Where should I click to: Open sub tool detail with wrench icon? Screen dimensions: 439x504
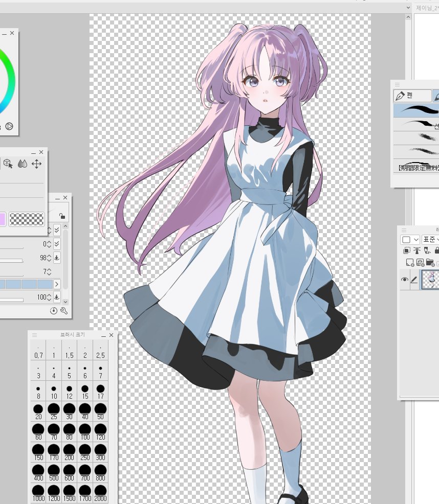pyautogui.click(x=64, y=311)
